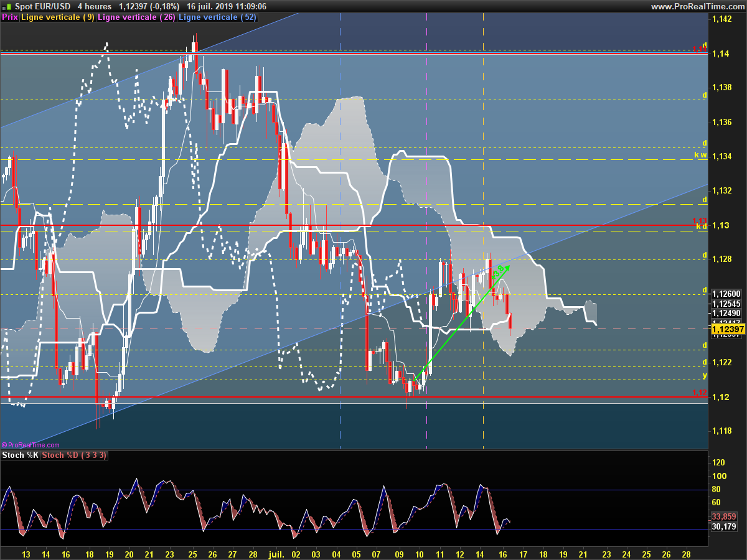Click the 120 stochastic axis label
The image size is (747, 560).
(x=718, y=462)
